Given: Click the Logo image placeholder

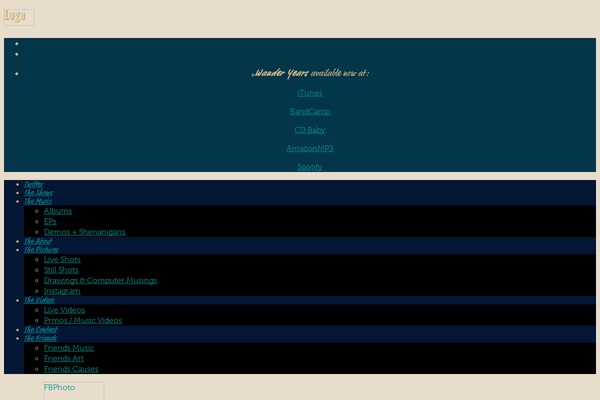Looking at the screenshot, I should click(19, 17).
